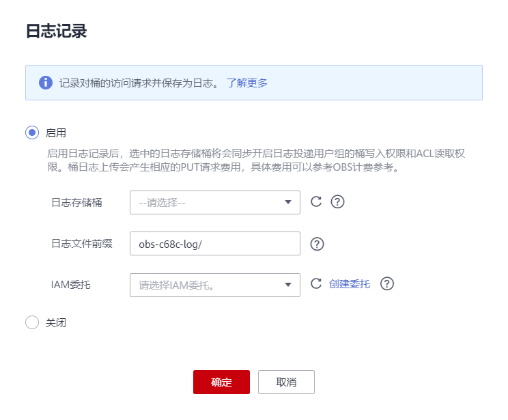508x420 pixels.
Task: Select the 启用 radio button
Action: click(x=32, y=132)
